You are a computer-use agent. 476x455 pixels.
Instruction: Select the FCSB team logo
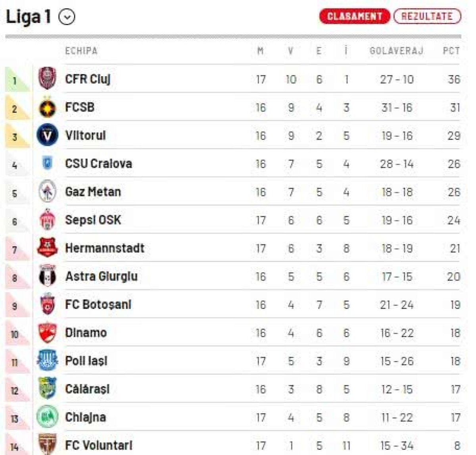[x=48, y=107]
